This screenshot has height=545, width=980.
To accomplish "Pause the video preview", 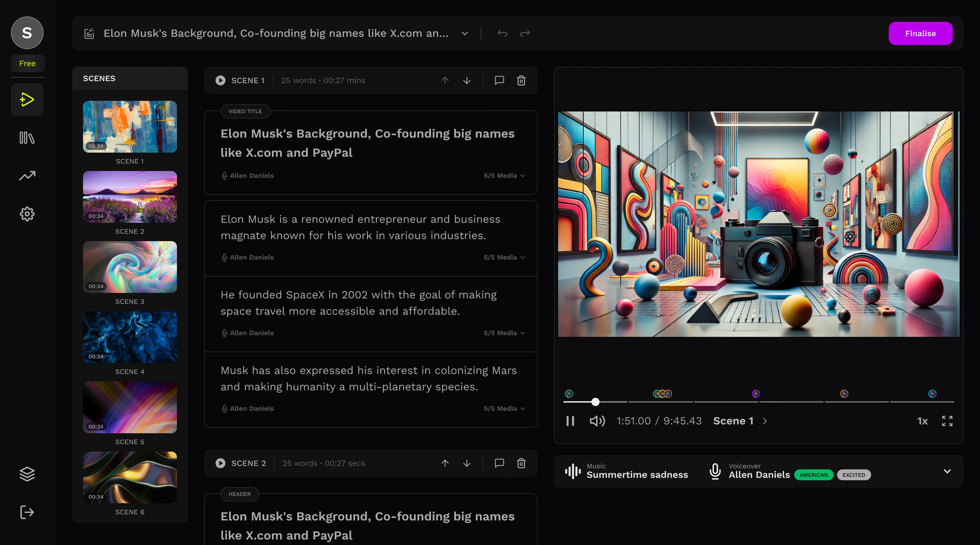I will tap(570, 421).
